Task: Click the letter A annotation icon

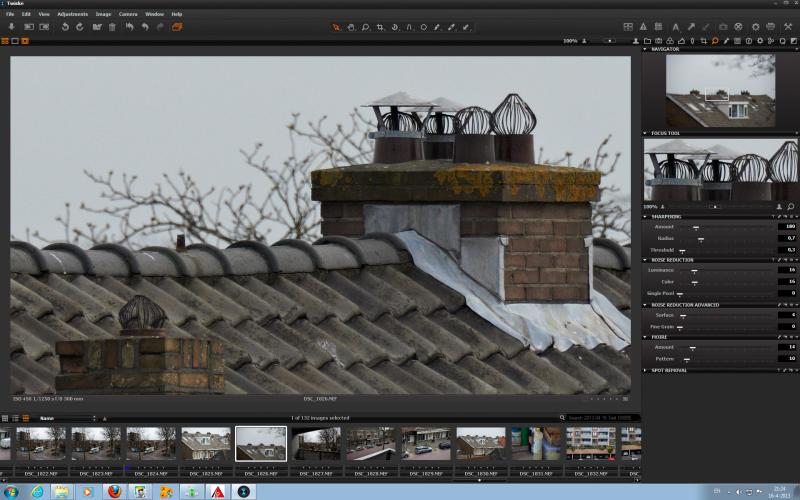Action: coord(676,27)
